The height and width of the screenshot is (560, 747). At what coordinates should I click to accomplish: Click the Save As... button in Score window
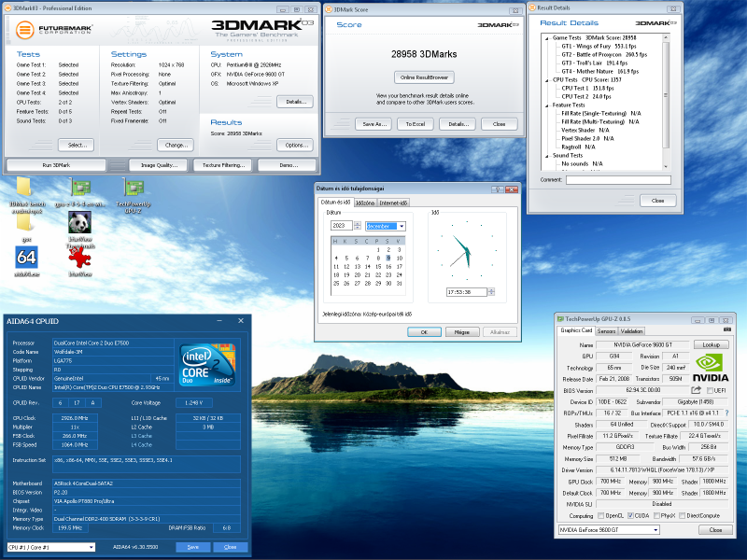(x=374, y=124)
